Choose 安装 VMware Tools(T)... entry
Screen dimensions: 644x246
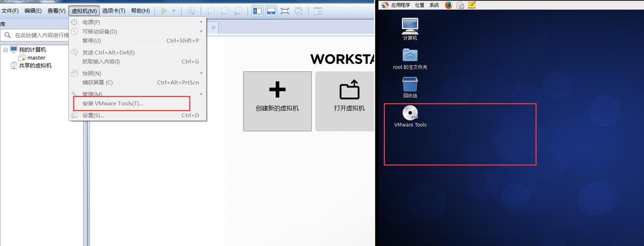click(137, 103)
